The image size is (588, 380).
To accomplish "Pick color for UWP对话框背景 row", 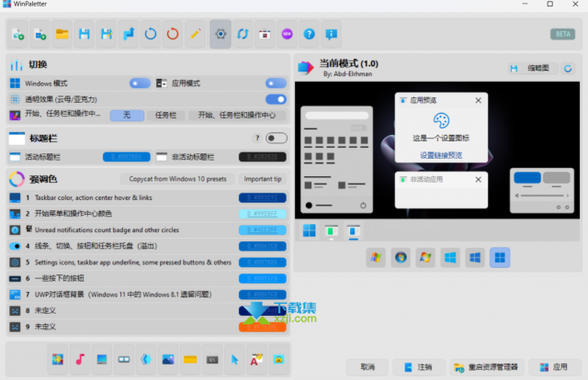I will (x=263, y=295).
